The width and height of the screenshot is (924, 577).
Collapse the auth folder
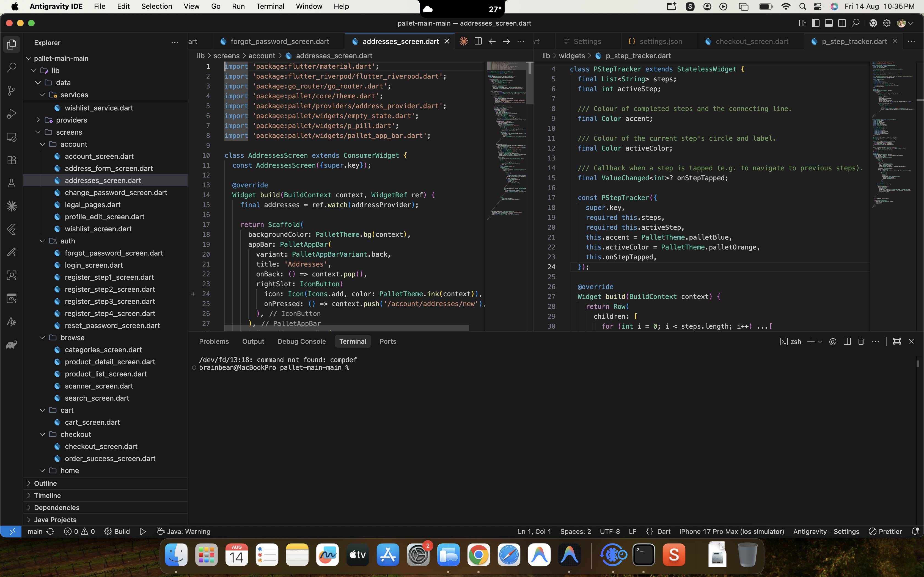pos(67,241)
